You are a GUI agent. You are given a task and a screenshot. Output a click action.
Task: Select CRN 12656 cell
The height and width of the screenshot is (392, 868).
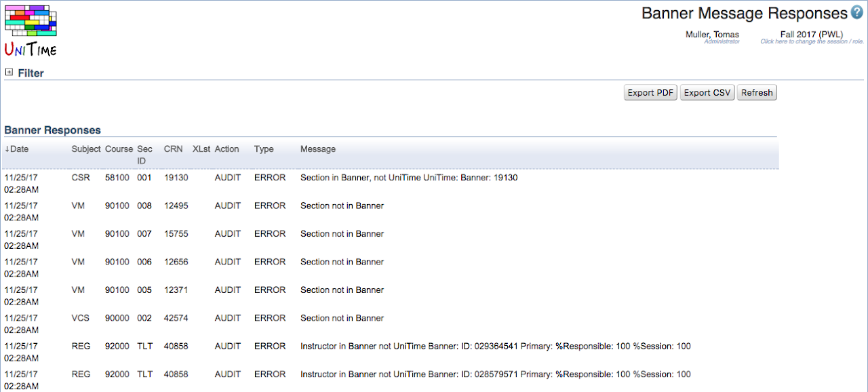pos(176,262)
